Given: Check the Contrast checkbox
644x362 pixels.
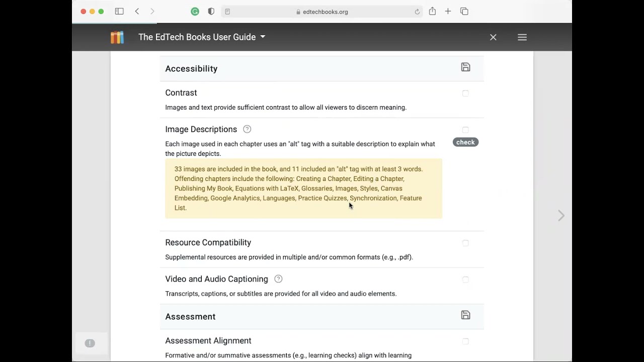Looking at the screenshot, I should (465, 94).
